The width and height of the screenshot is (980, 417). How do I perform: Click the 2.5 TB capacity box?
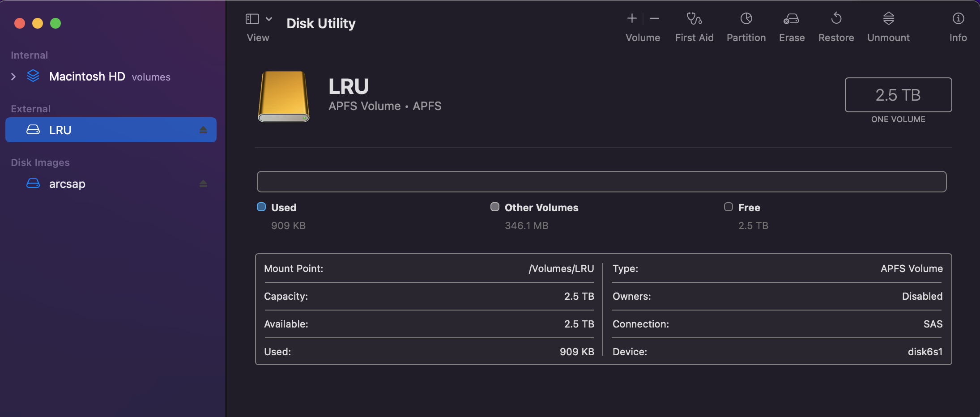click(898, 95)
